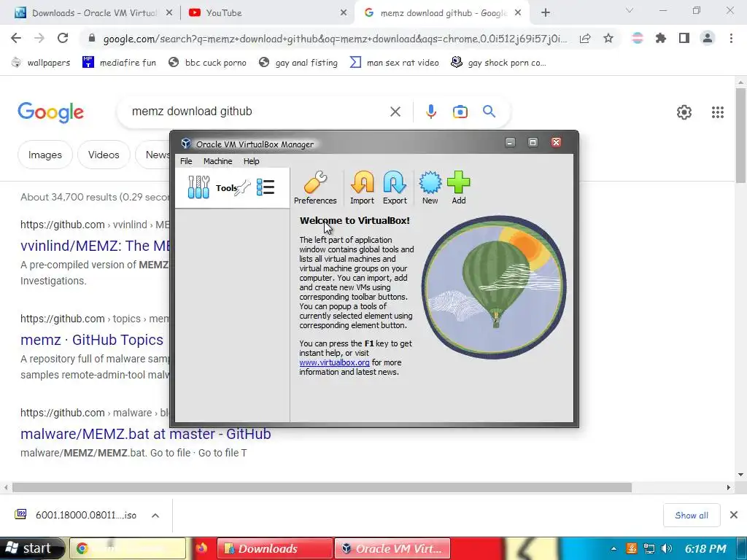
Task: Start Google voice search
Action: [x=430, y=112]
